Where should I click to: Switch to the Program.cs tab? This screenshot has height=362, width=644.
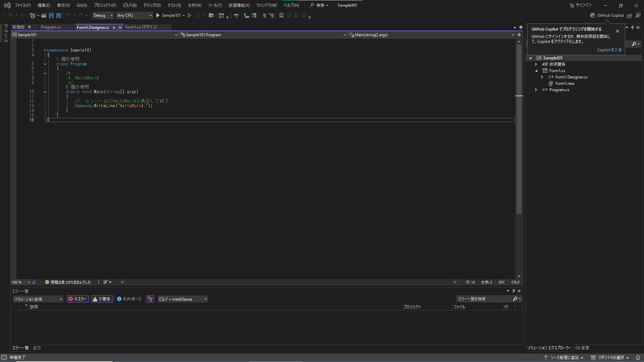click(x=51, y=27)
